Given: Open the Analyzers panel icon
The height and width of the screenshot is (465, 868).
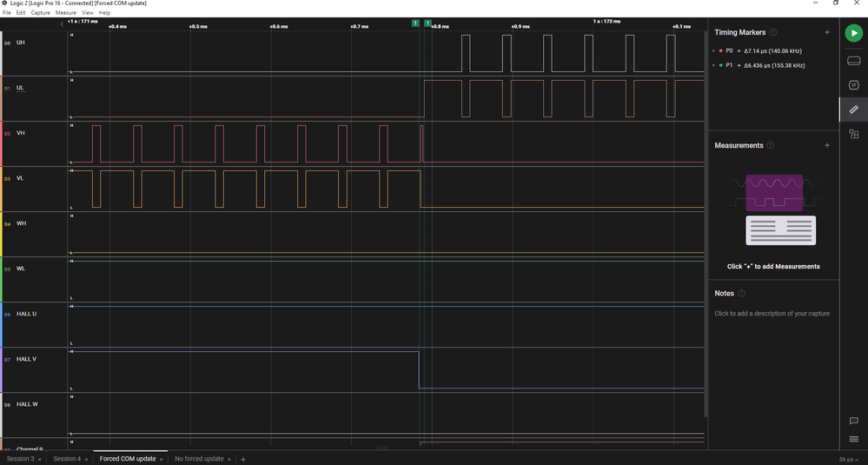Looking at the screenshot, I should 853,85.
